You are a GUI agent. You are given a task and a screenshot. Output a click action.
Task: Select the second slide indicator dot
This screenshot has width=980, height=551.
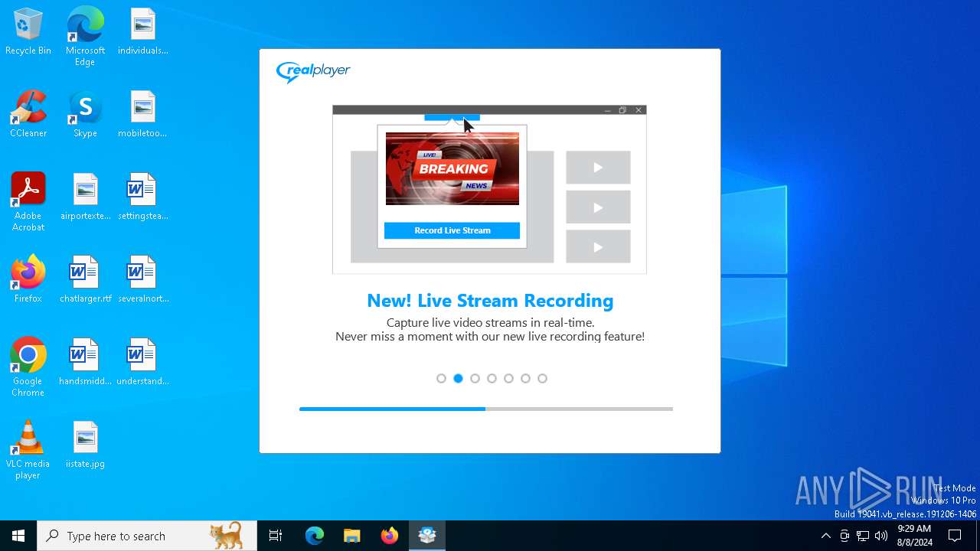tap(458, 378)
